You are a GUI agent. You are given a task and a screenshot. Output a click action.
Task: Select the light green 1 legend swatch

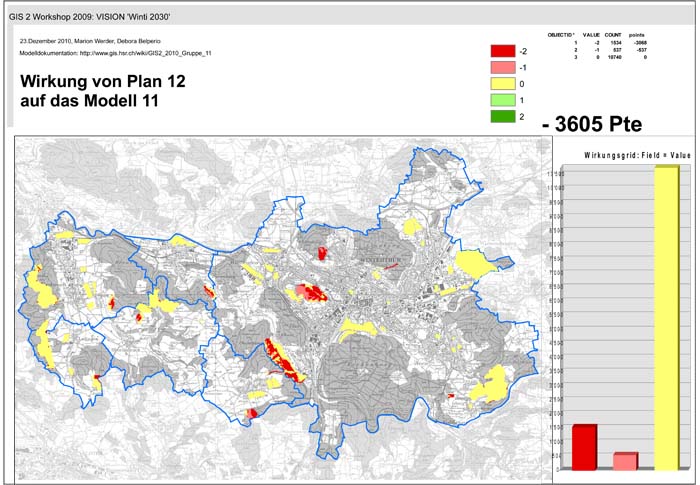pos(503,101)
